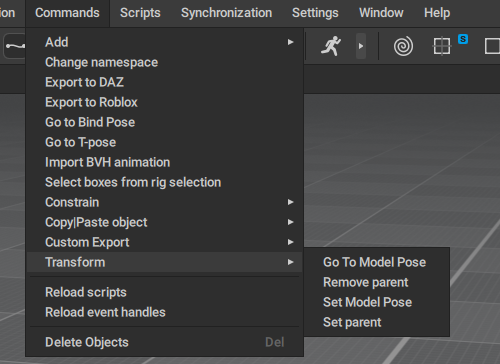Open the Synchronization menu
Image resolution: width=500 pixels, height=364 pixels.
click(226, 13)
